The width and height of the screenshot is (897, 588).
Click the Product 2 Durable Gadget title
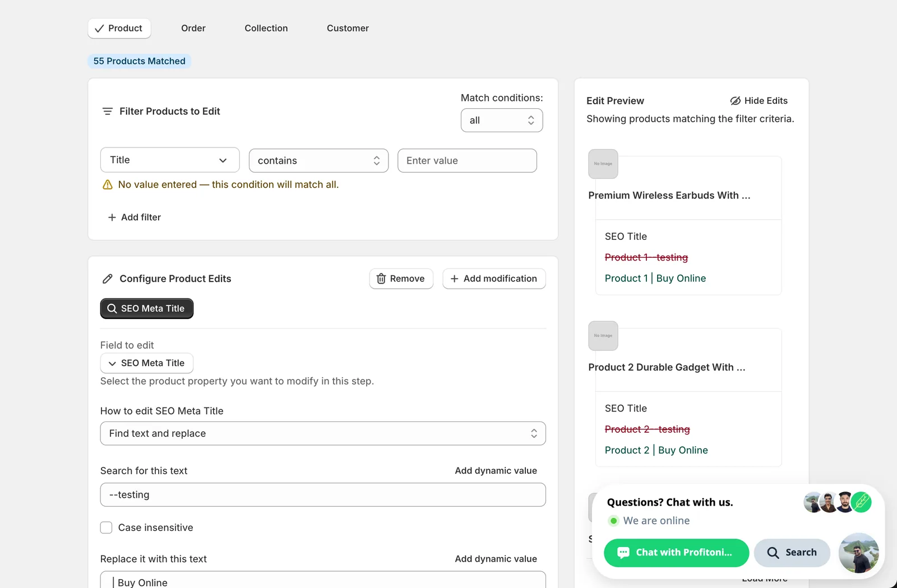(667, 368)
